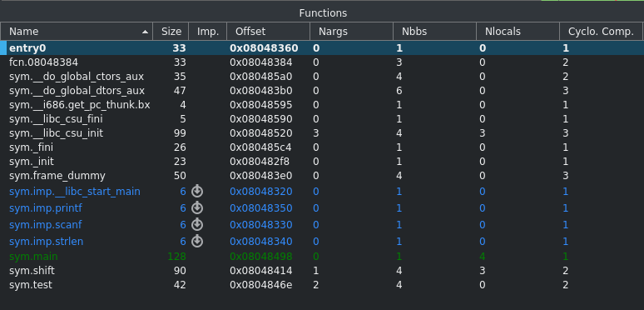Click offset 0x080483b0 cell
644x310 pixels.
pos(260,91)
